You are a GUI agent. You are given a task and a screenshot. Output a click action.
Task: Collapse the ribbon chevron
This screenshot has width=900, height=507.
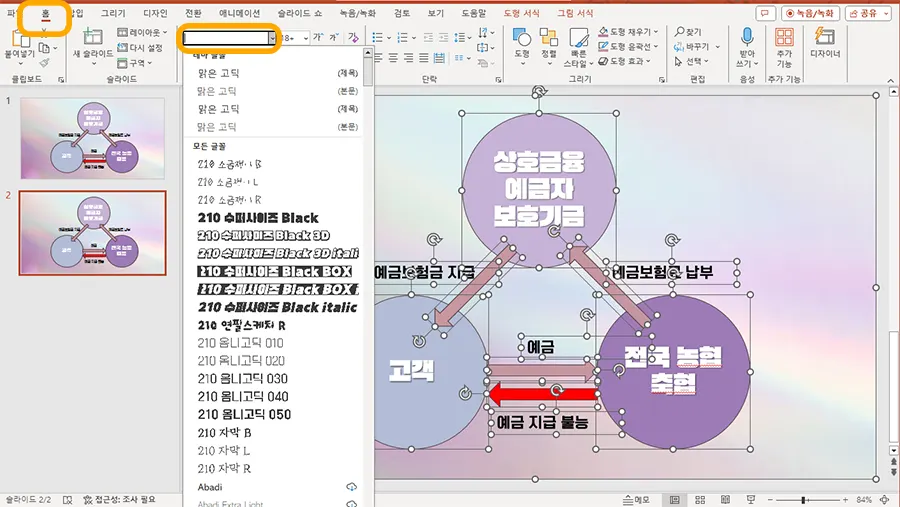click(890, 81)
